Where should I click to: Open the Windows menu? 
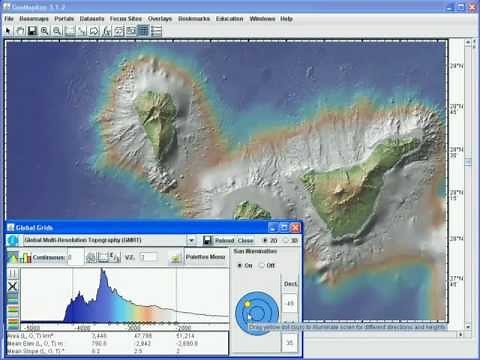pos(262,19)
